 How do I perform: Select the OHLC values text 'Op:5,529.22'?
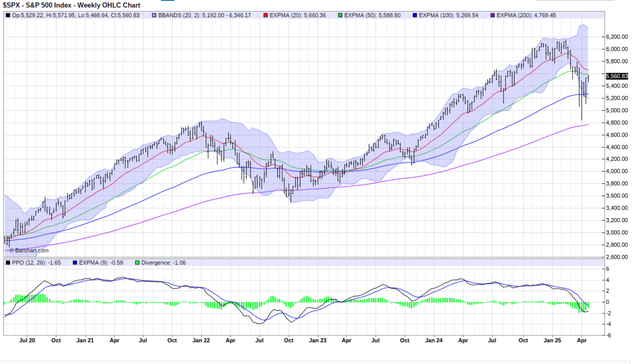click(26, 16)
